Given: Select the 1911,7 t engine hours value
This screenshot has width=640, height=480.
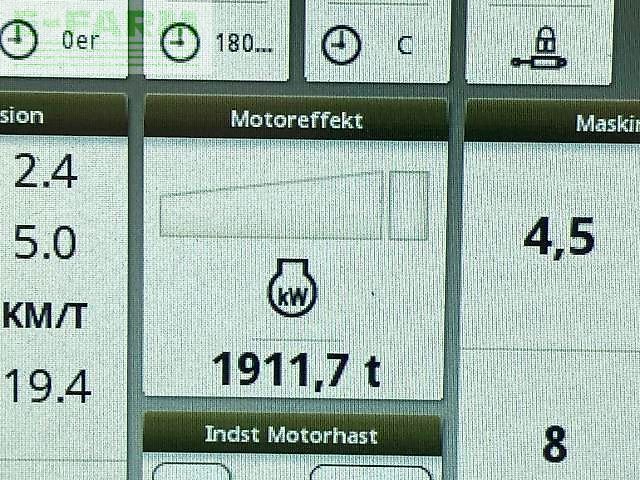Looking at the screenshot, I should tap(296, 369).
